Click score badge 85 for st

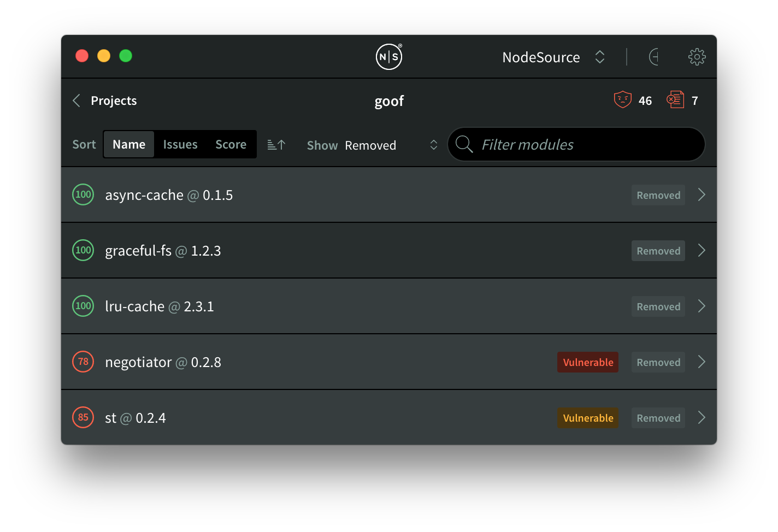pyautogui.click(x=83, y=417)
